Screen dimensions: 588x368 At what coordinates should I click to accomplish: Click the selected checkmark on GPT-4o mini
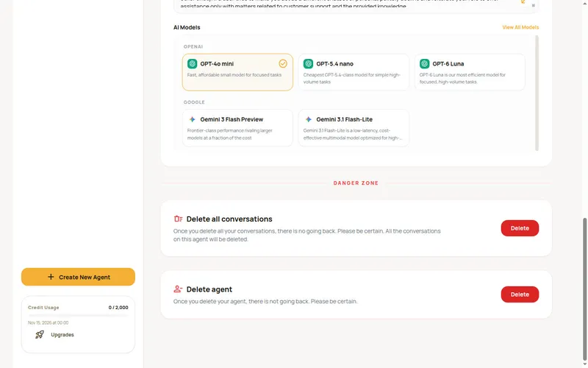[x=283, y=63]
